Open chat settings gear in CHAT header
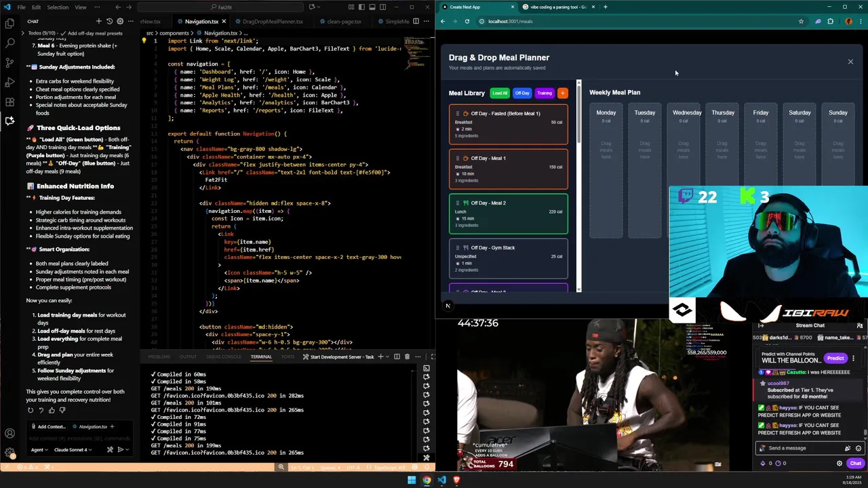 click(119, 21)
